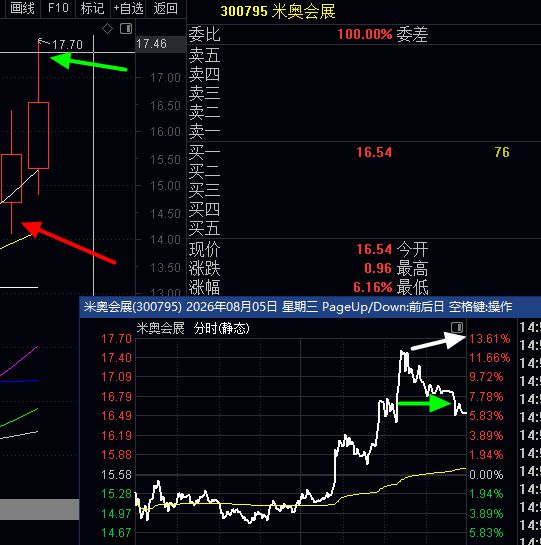Open F10 company information

point(58,8)
